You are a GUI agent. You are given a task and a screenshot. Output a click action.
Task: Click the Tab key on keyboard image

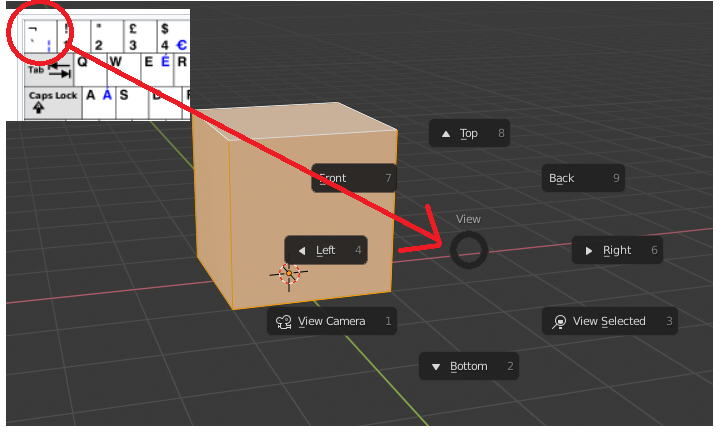point(48,70)
